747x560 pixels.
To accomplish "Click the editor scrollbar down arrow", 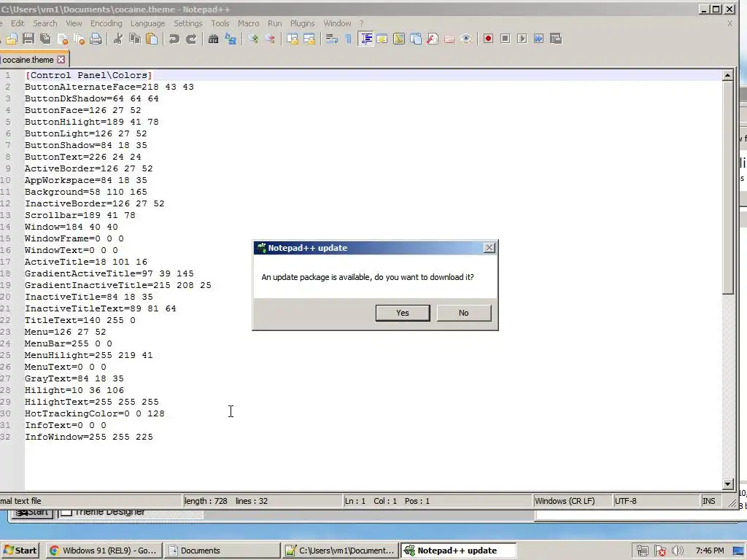I will (727, 484).
